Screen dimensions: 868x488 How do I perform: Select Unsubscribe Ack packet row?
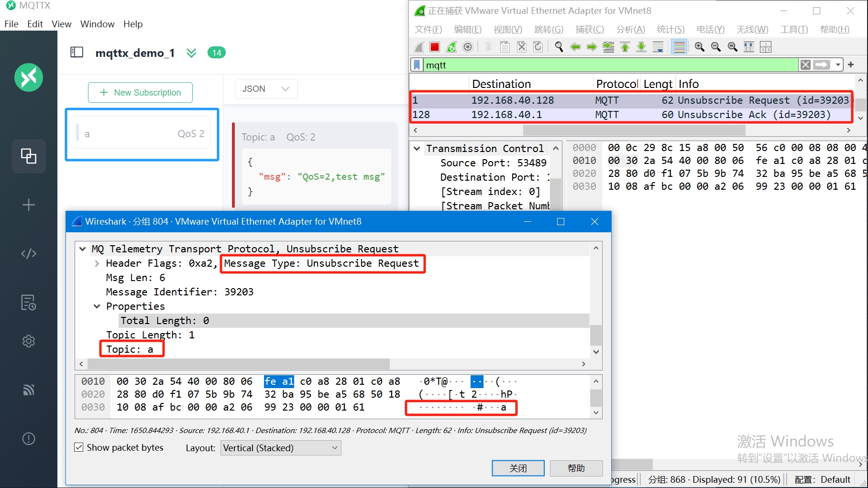pos(631,115)
